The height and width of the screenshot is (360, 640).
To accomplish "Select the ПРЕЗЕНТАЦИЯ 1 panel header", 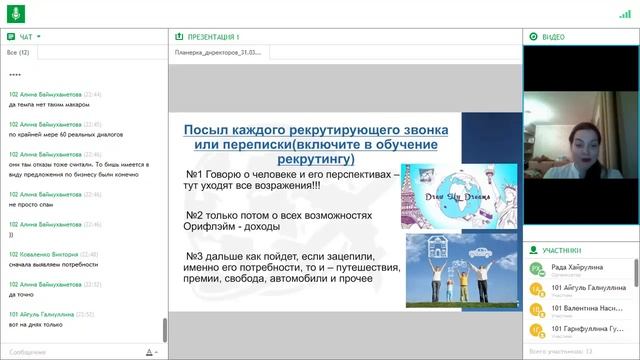I will click(213, 37).
